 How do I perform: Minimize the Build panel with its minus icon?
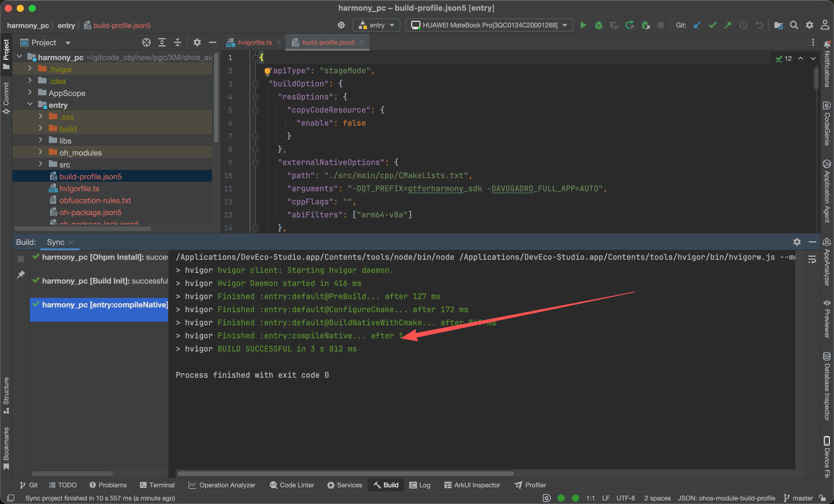[x=812, y=242]
